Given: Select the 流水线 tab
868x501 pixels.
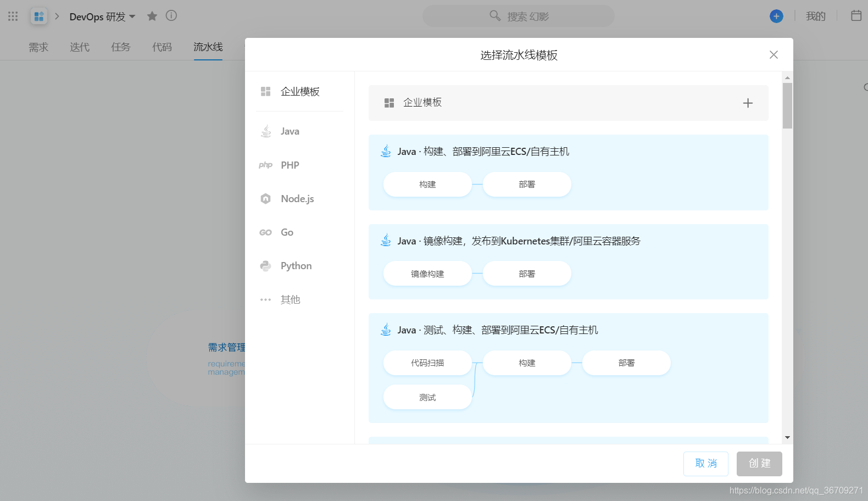Looking at the screenshot, I should pos(208,47).
